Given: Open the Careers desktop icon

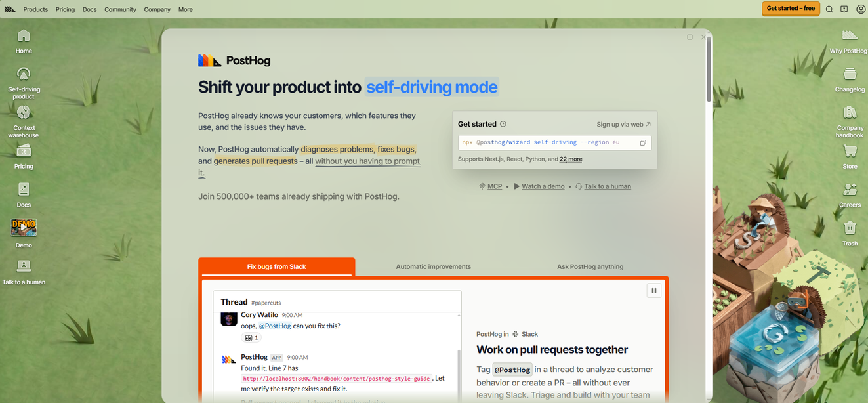Looking at the screenshot, I should coord(850,195).
